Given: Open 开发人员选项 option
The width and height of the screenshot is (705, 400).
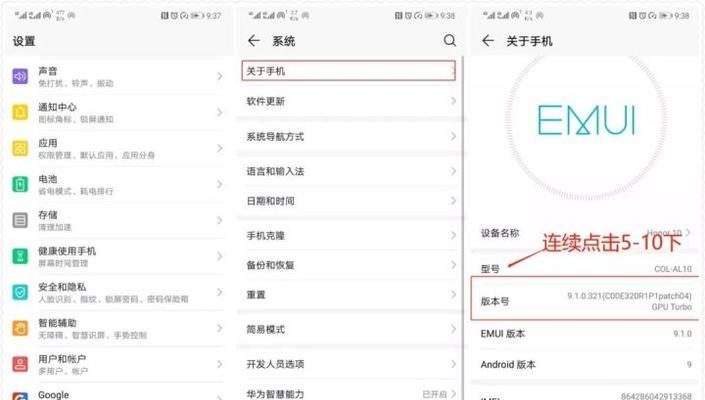Looking at the screenshot, I should tap(351, 364).
